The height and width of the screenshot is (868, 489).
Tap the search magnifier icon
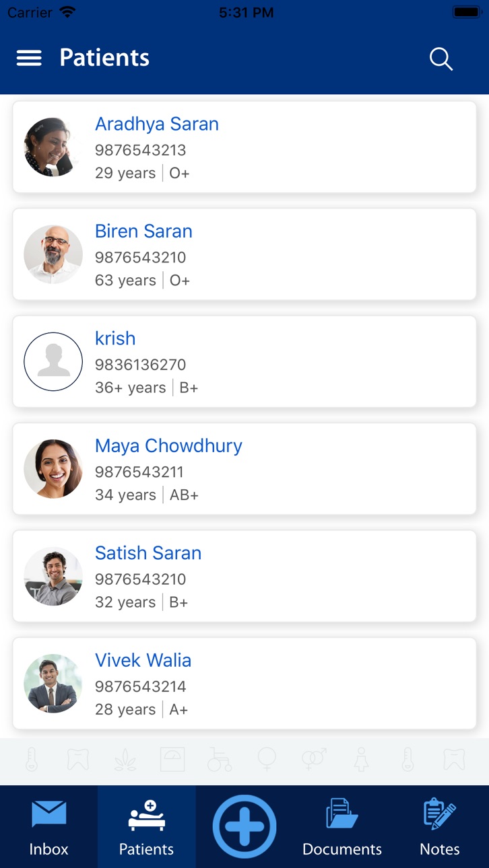[x=441, y=59]
